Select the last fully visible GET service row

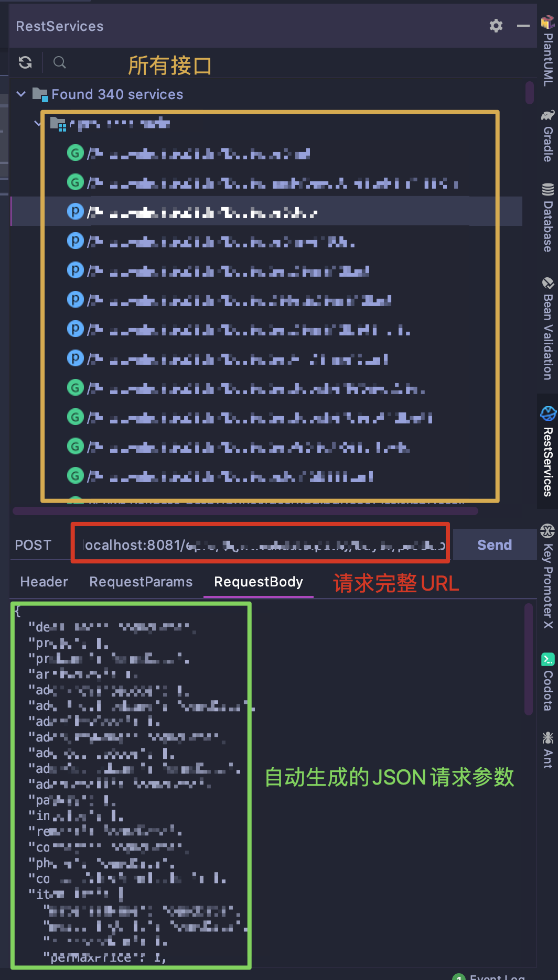[266, 476]
